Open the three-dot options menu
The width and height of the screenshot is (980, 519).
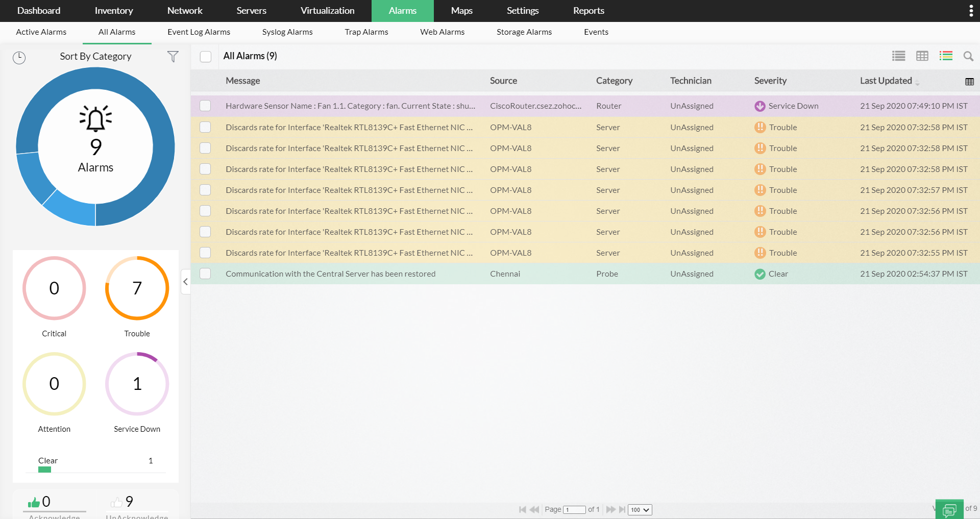[971, 11]
